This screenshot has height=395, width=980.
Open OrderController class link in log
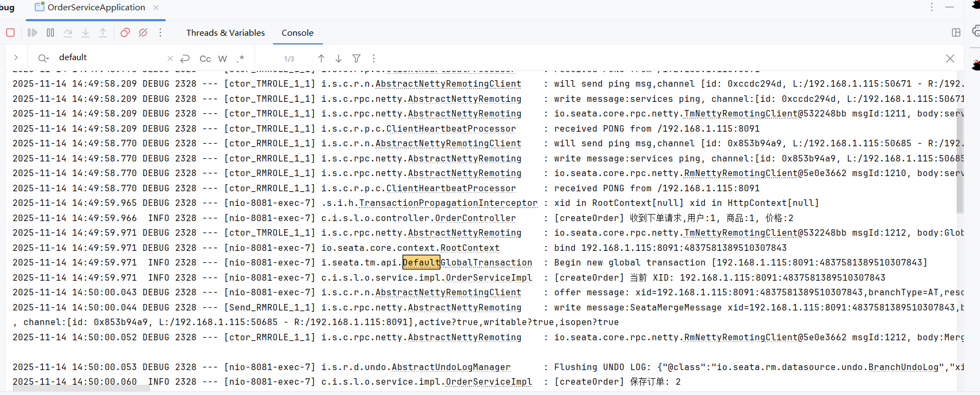click(x=475, y=218)
